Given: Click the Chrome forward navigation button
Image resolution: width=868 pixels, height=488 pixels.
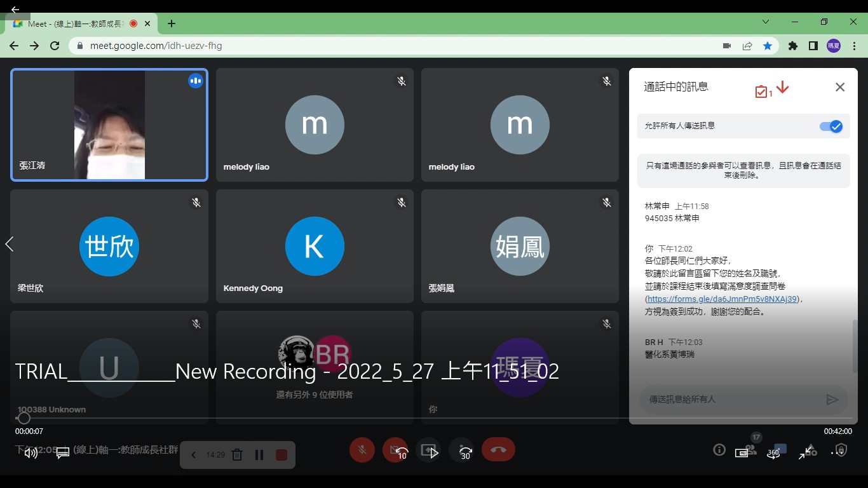Looking at the screenshot, I should click(34, 46).
